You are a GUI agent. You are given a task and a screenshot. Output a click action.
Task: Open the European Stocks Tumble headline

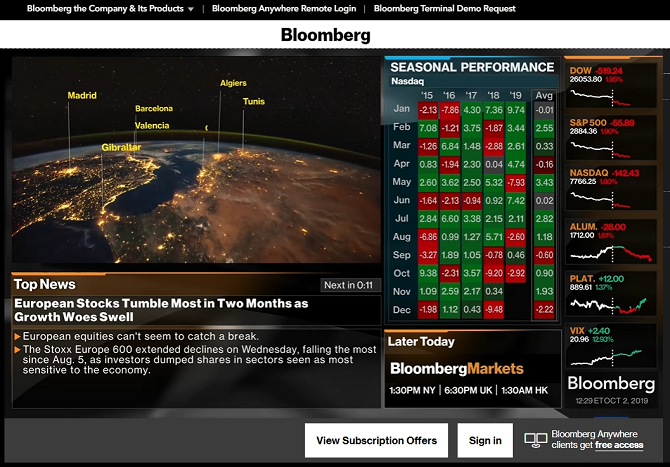click(161, 309)
